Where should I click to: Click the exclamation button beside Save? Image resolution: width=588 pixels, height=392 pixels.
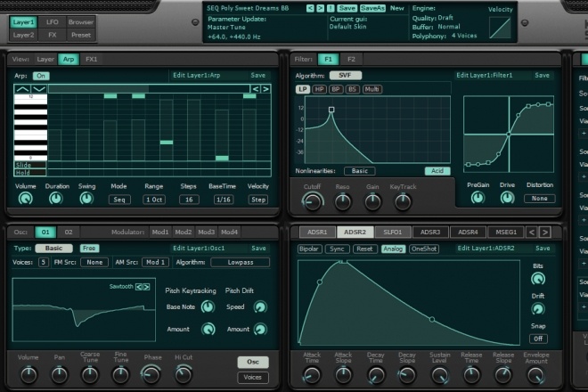[x=331, y=8]
